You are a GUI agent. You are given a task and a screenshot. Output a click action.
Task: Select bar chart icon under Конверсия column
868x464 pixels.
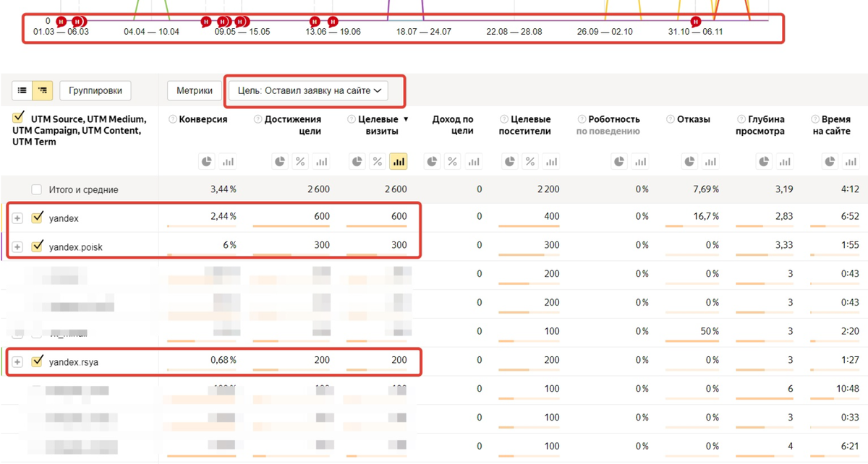[x=228, y=162]
